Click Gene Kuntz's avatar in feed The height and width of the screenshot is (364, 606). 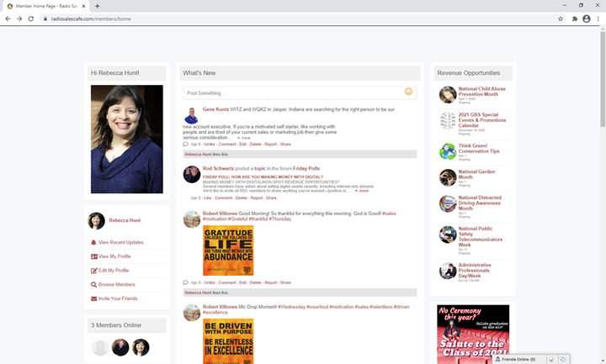191,115
